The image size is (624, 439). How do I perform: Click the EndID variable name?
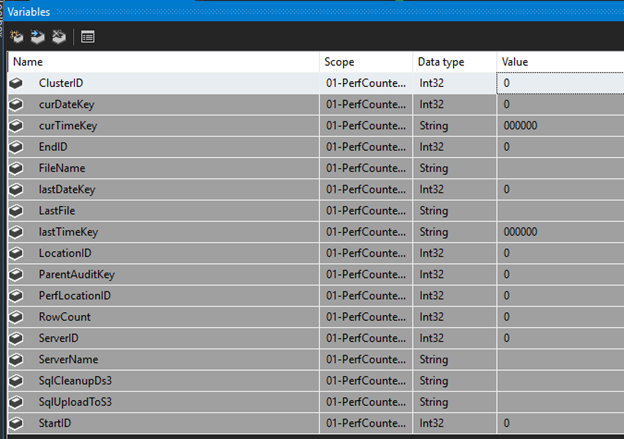pos(53,147)
